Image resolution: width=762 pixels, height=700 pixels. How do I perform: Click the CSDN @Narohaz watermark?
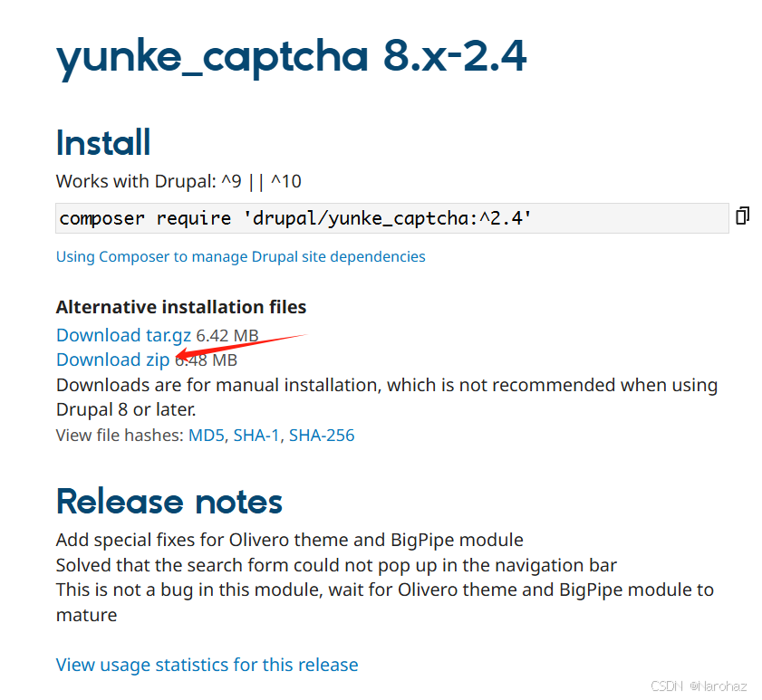[x=698, y=686]
